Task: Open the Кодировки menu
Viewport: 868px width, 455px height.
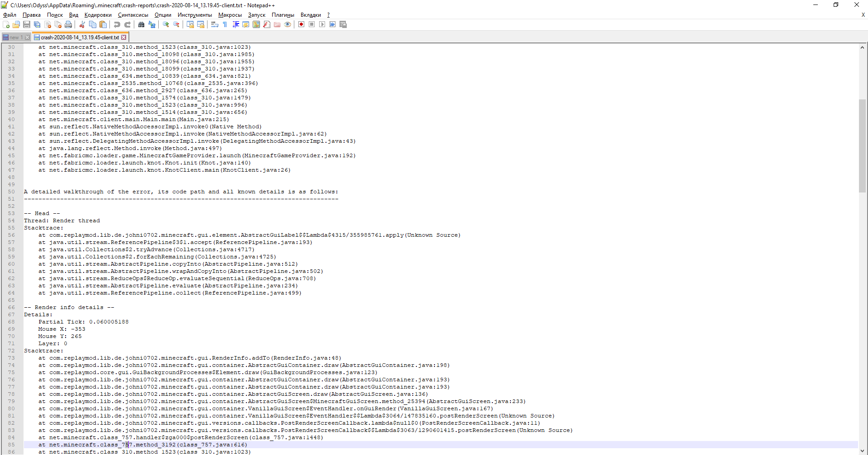Action: [x=98, y=15]
